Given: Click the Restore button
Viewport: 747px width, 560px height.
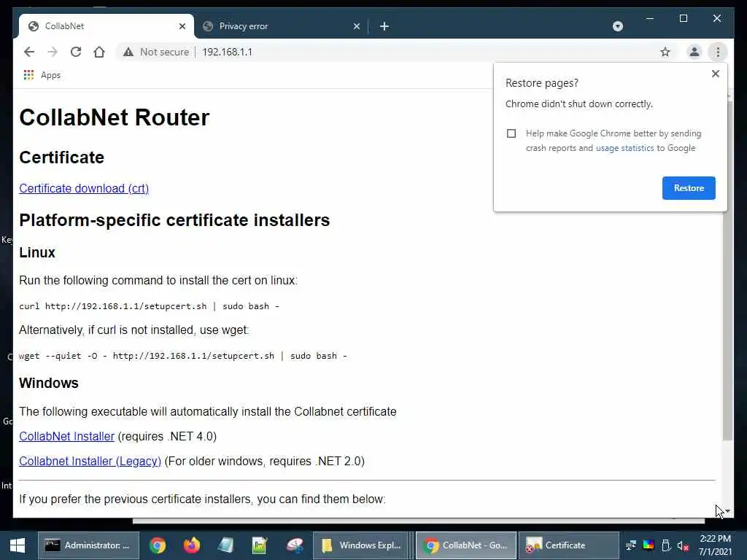Looking at the screenshot, I should coord(689,187).
